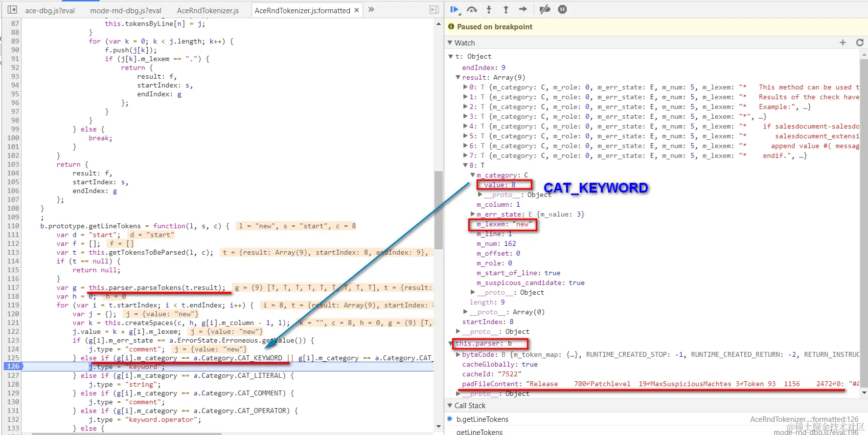Refresh the watch expressions
The image size is (868, 435).
(860, 43)
